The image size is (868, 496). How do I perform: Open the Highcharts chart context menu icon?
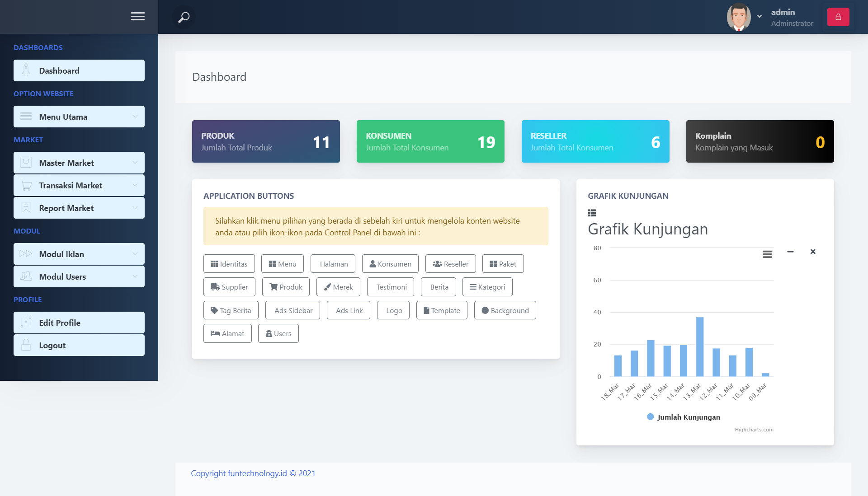point(767,254)
